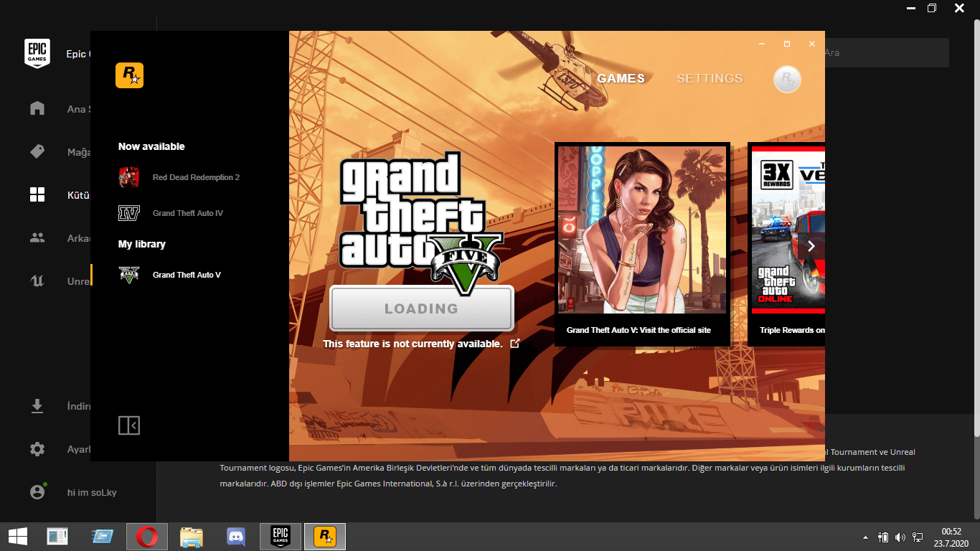
Task: Open the Epic store tag icon
Action: pos(37,152)
